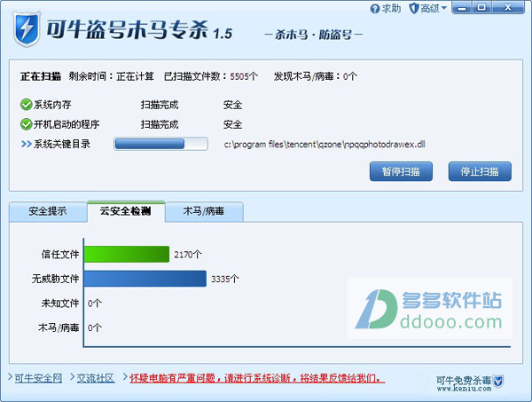Click the 3335个 non-threat files count
The height and width of the screenshot is (402, 532).
pyautogui.click(x=225, y=279)
